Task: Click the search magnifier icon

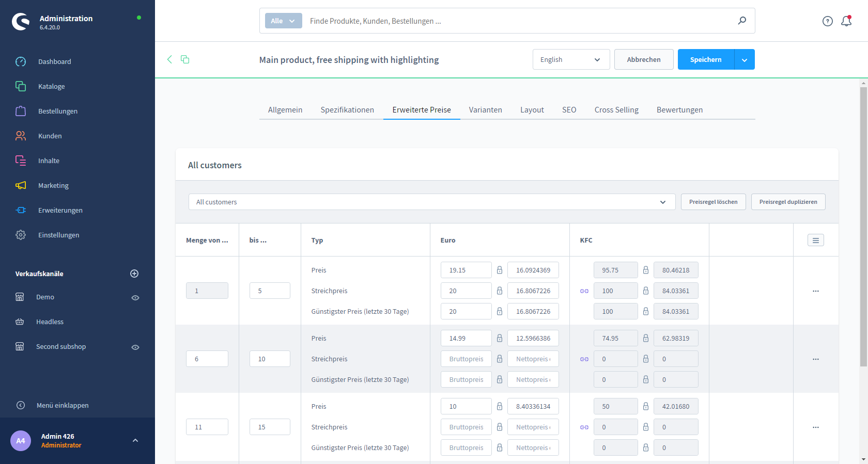Action: [742, 21]
